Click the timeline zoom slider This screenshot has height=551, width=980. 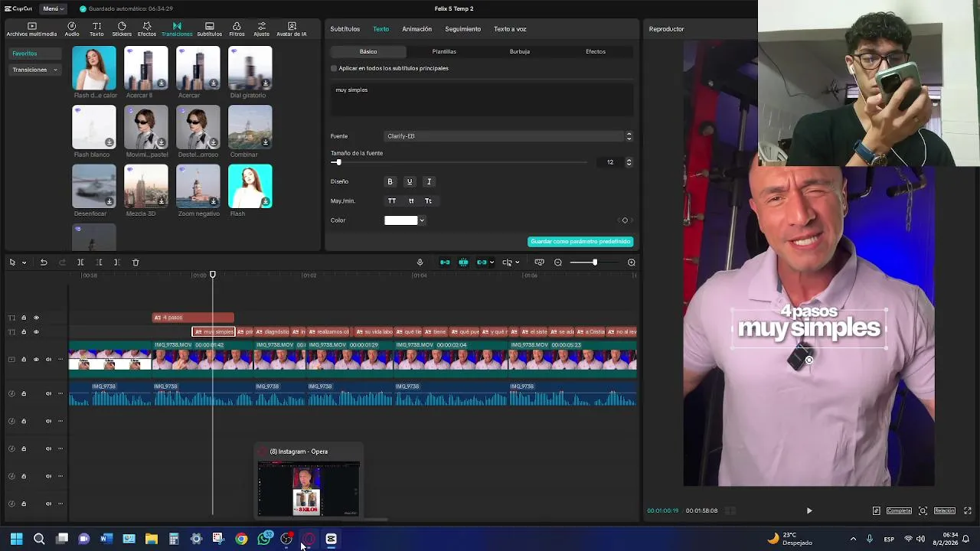(594, 262)
